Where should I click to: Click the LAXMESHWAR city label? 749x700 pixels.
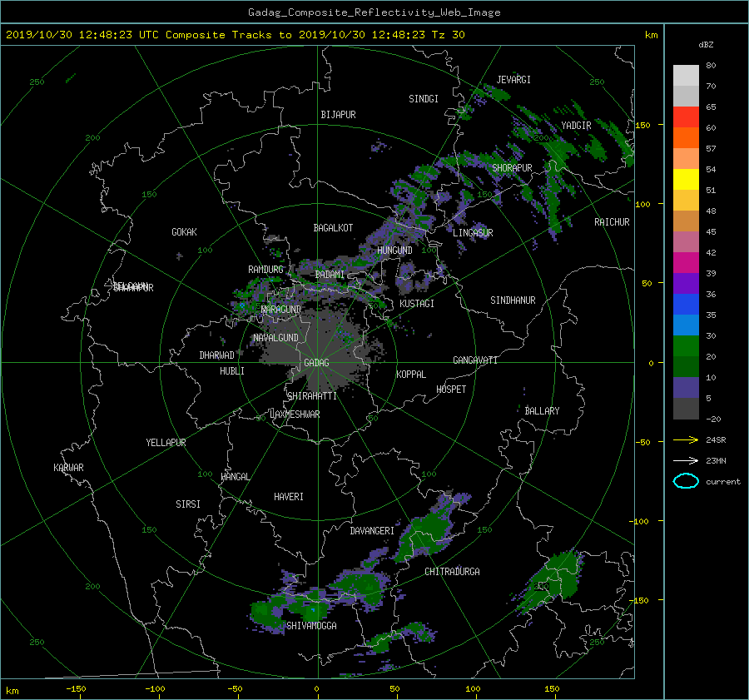point(295,415)
